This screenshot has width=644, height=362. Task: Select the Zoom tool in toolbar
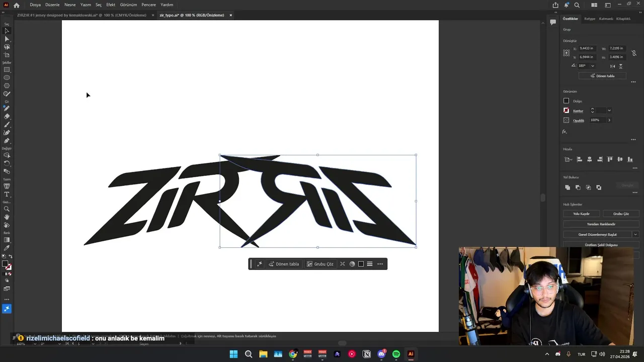point(7,209)
